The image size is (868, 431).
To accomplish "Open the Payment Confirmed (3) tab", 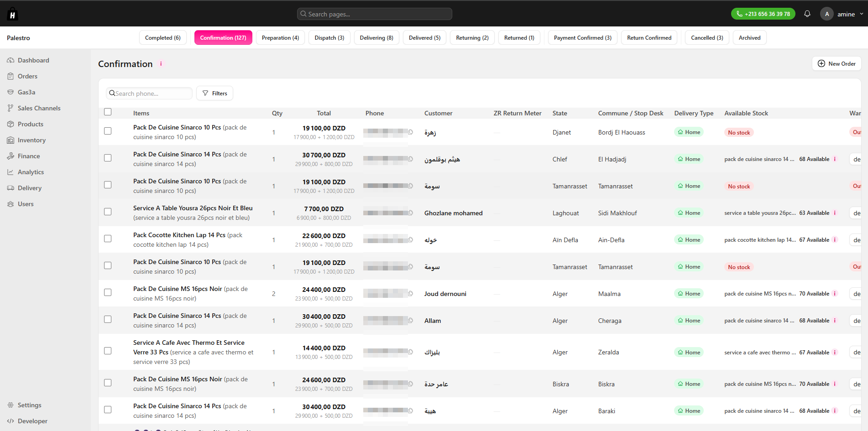I will [583, 38].
